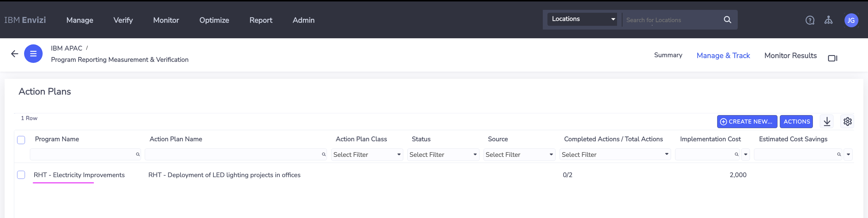Click the back arrow icon
Viewport: 868px width, 218px height.
15,54
